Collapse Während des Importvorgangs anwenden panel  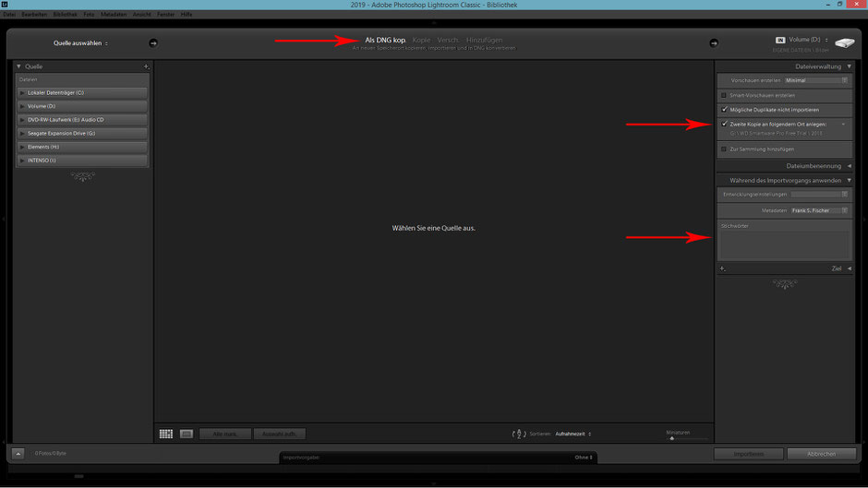[850, 181]
